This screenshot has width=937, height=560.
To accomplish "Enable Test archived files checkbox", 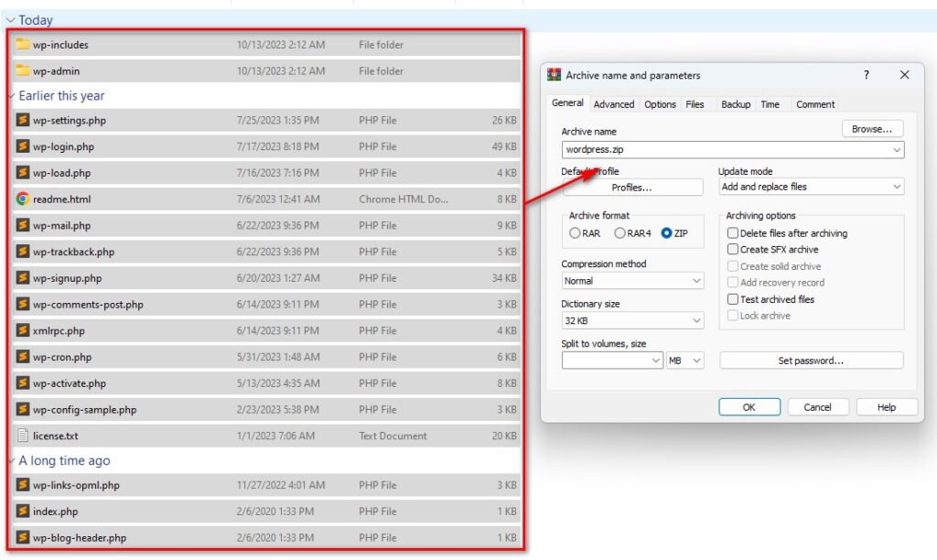I will [x=733, y=299].
